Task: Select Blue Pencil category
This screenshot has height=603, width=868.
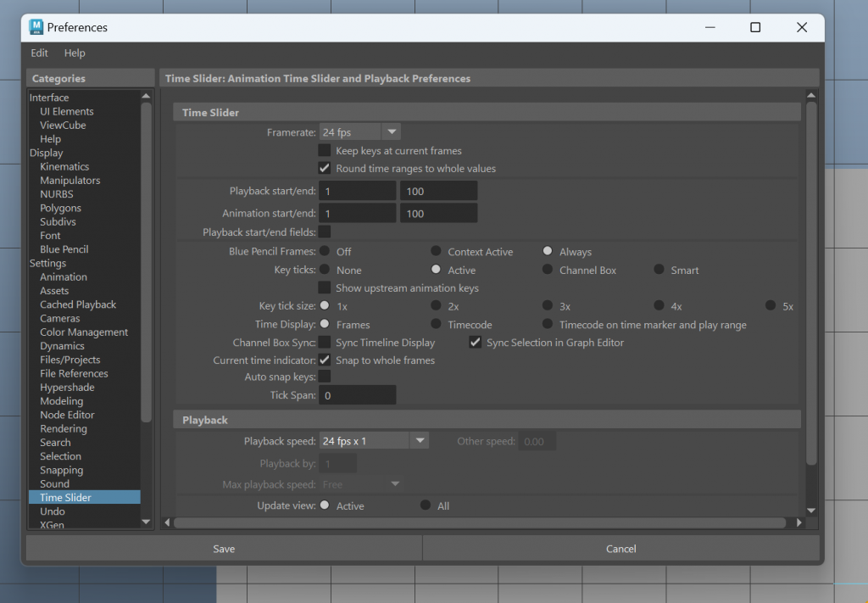Action: [x=64, y=249]
